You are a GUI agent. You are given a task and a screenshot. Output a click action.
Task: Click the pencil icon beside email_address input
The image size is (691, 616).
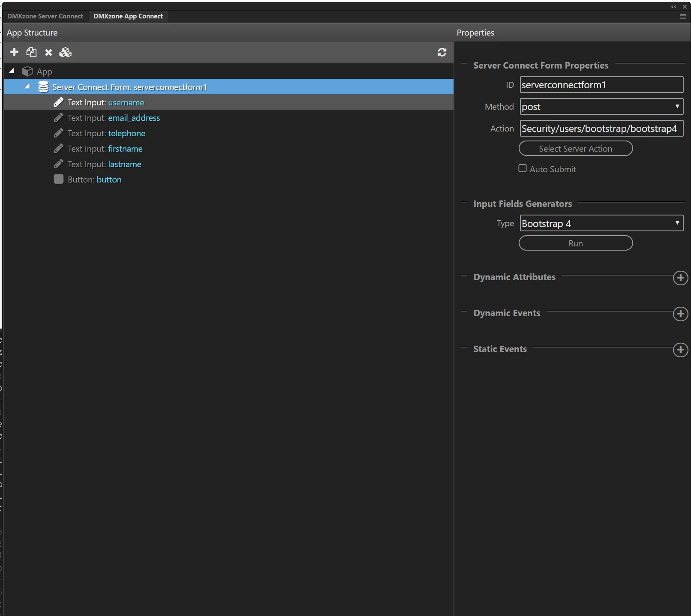click(59, 118)
